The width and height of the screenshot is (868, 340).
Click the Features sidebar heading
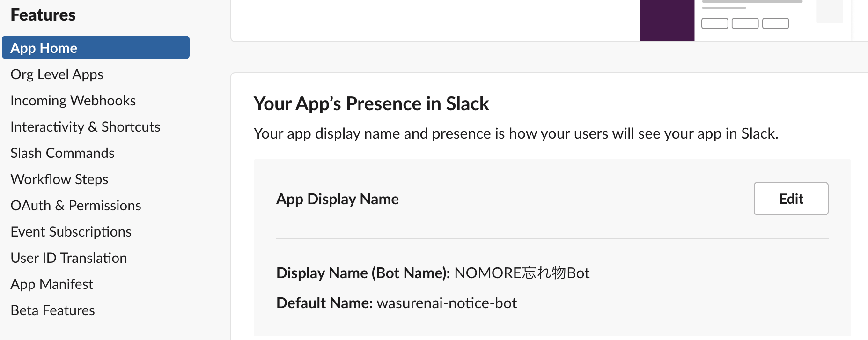(43, 15)
